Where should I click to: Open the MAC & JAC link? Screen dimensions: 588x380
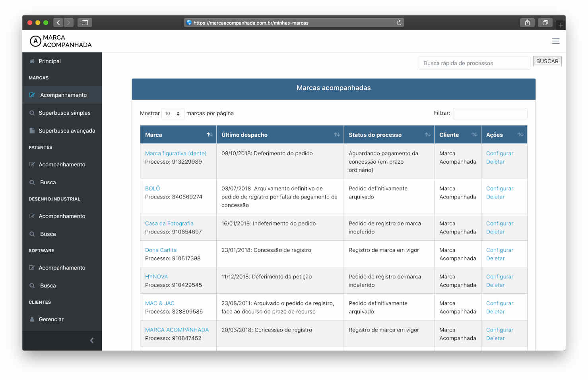point(160,303)
